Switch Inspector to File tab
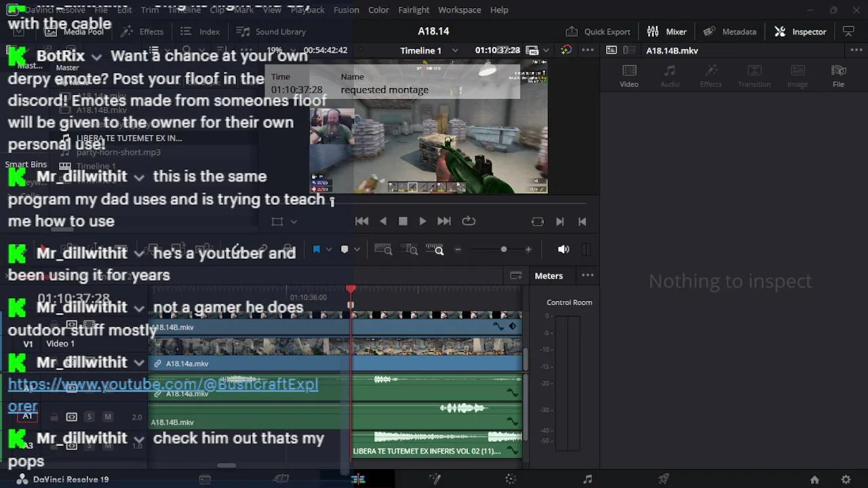 point(839,76)
